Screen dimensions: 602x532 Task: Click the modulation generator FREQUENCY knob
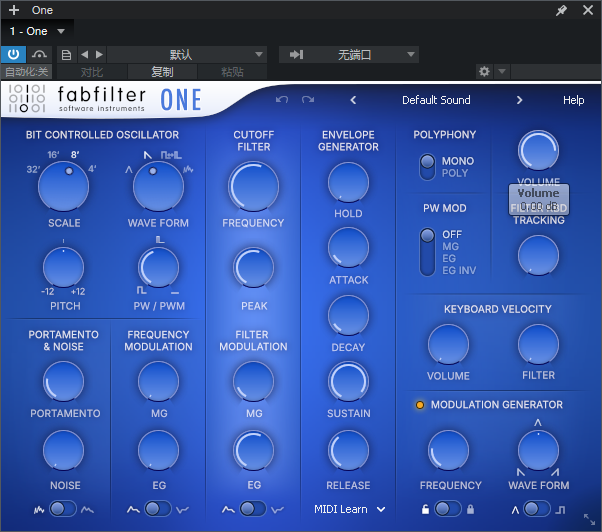(x=448, y=450)
